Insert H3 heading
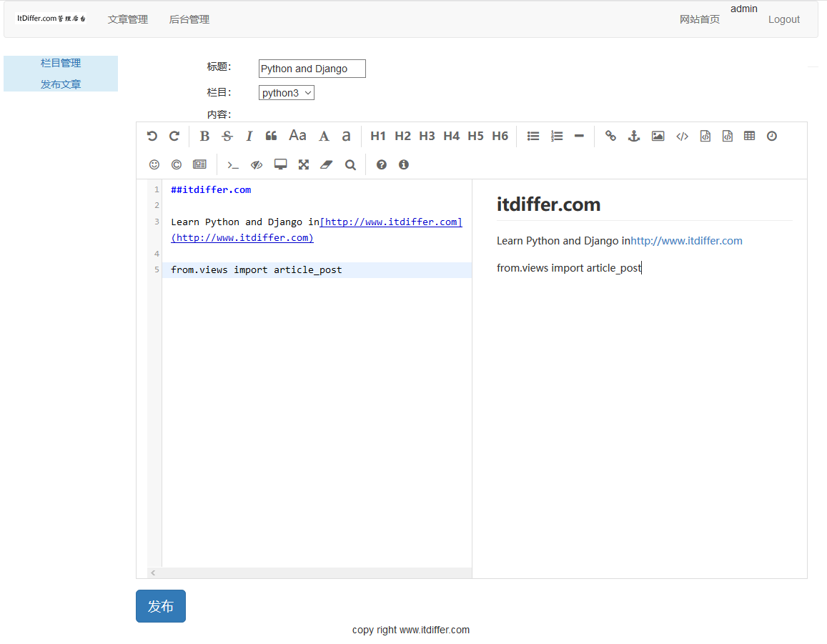This screenshot has width=827, height=644. [427, 136]
